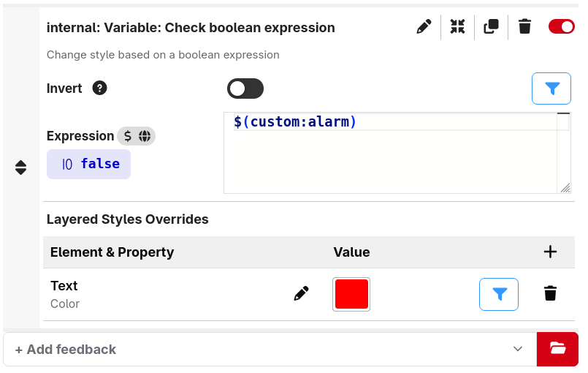Remove the Text Color override row
This screenshot has height=373, width=588.
550,294
